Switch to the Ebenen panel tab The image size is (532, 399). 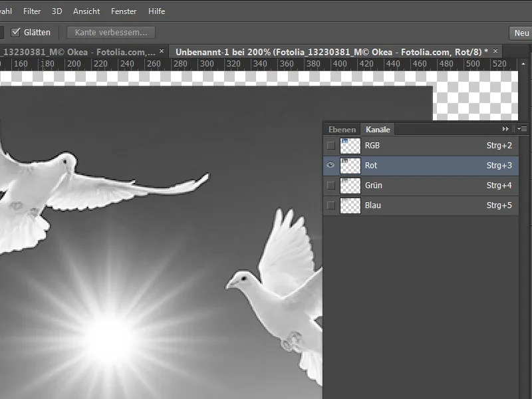[342, 130]
